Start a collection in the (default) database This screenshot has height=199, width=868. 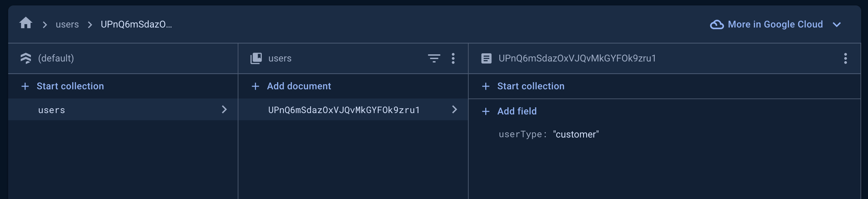click(x=70, y=86)
